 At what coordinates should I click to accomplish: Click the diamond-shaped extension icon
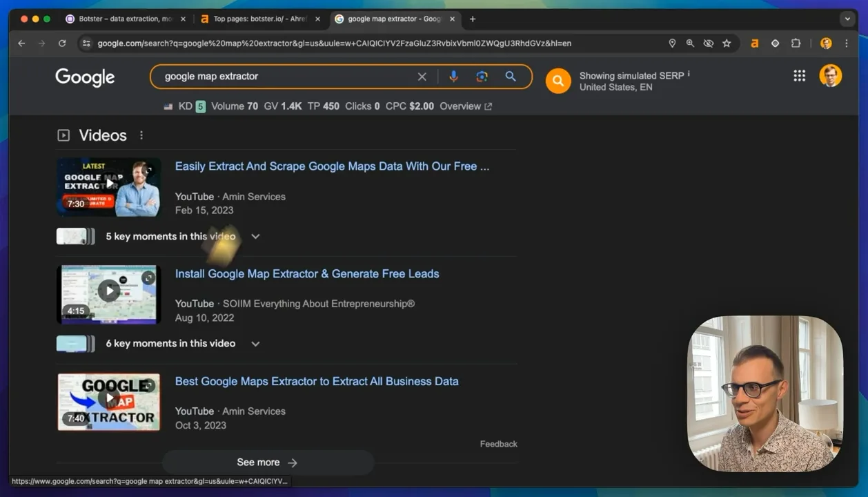point(775,43)
